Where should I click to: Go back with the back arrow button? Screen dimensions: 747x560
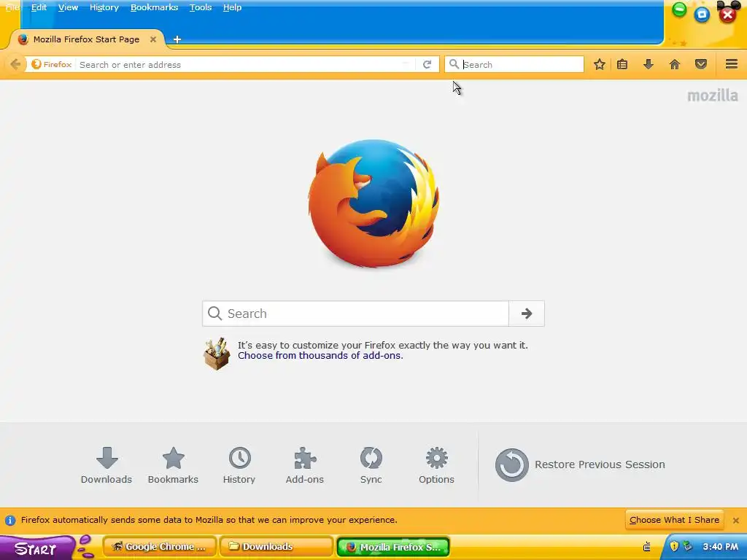tap(15, 64)
